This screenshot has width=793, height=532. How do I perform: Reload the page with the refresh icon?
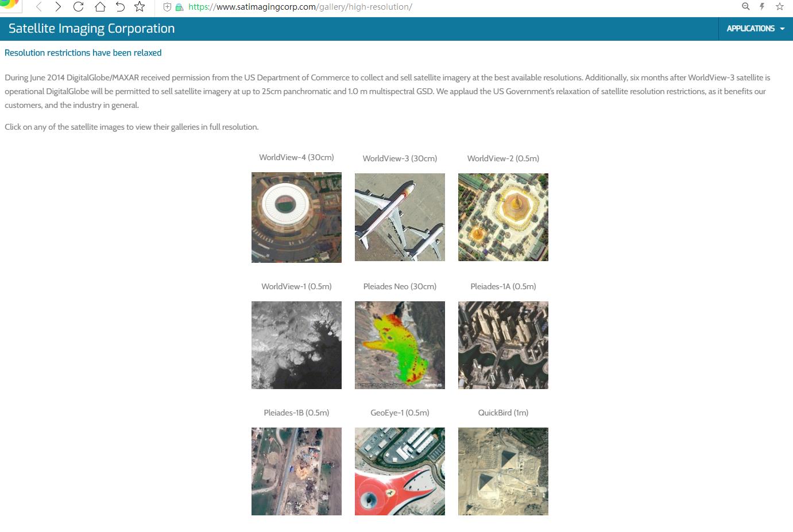79,7
